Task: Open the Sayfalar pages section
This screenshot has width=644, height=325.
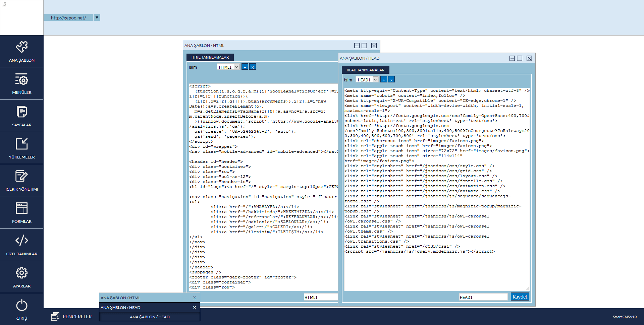Action: coord(22,116)
